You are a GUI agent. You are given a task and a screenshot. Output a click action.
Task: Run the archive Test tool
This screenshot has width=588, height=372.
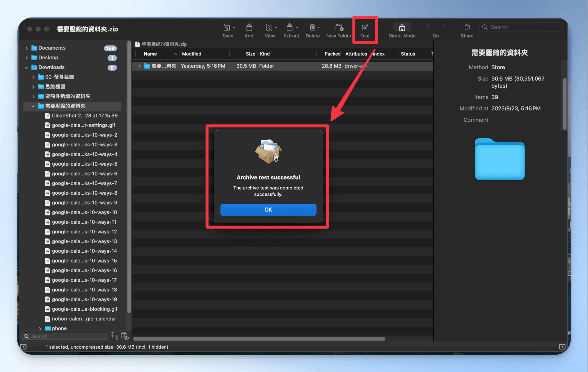pyautogui.click(x=365, y=27)
